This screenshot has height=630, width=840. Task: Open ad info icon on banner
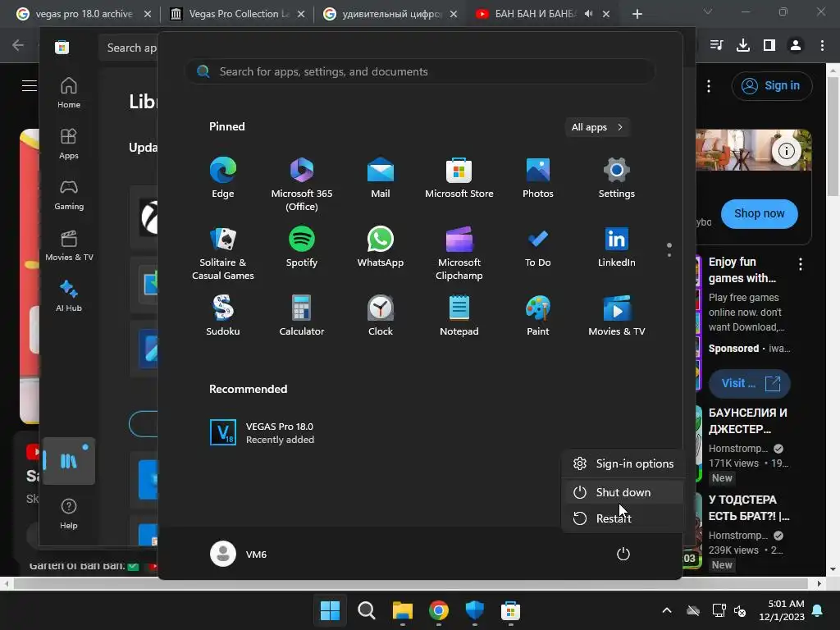point(786,152)
